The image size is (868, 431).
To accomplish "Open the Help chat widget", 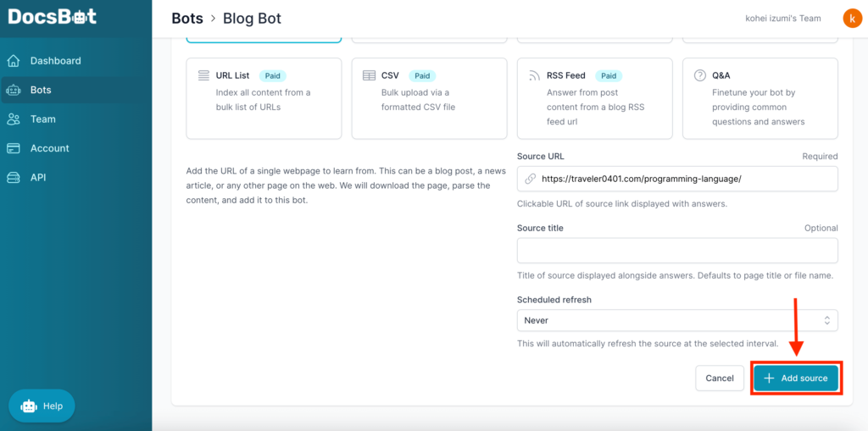I will tap(42, 406).
